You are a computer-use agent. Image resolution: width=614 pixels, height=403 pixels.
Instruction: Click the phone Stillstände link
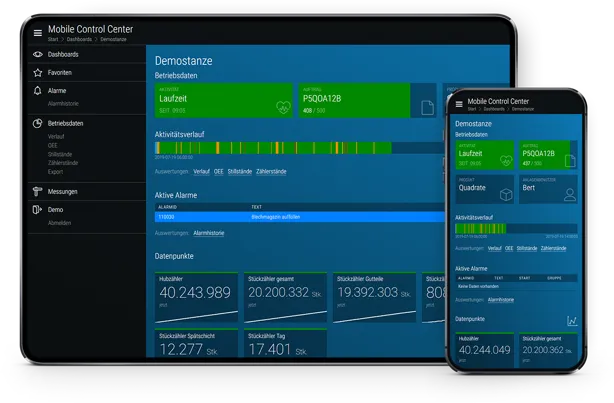pyautogui.click(x=527, y=248)
